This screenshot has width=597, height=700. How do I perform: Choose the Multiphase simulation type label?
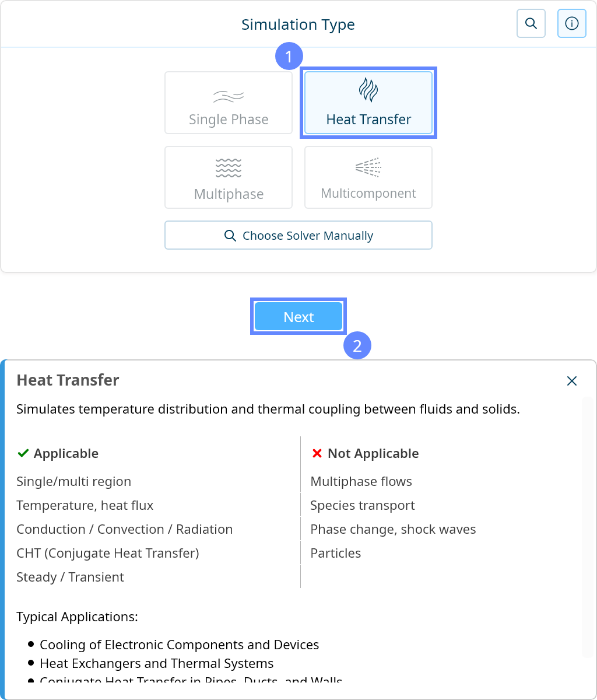pos(229,194)
